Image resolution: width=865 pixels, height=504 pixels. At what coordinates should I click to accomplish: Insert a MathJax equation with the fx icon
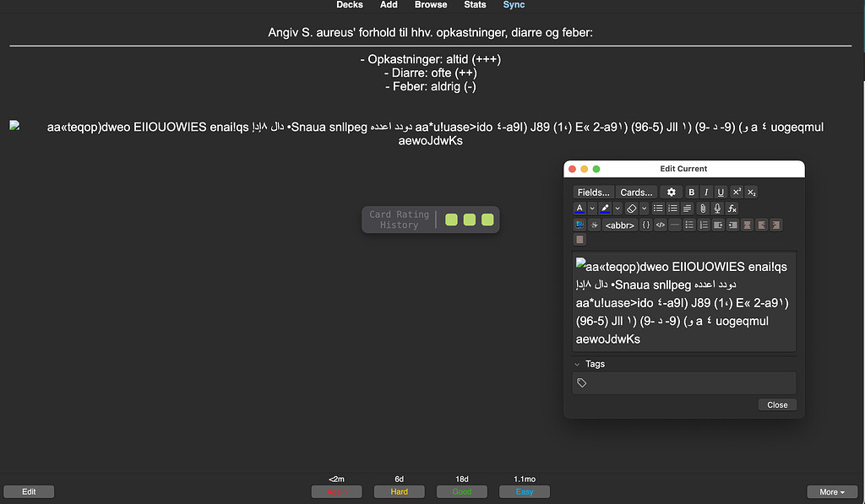point(732,208)
